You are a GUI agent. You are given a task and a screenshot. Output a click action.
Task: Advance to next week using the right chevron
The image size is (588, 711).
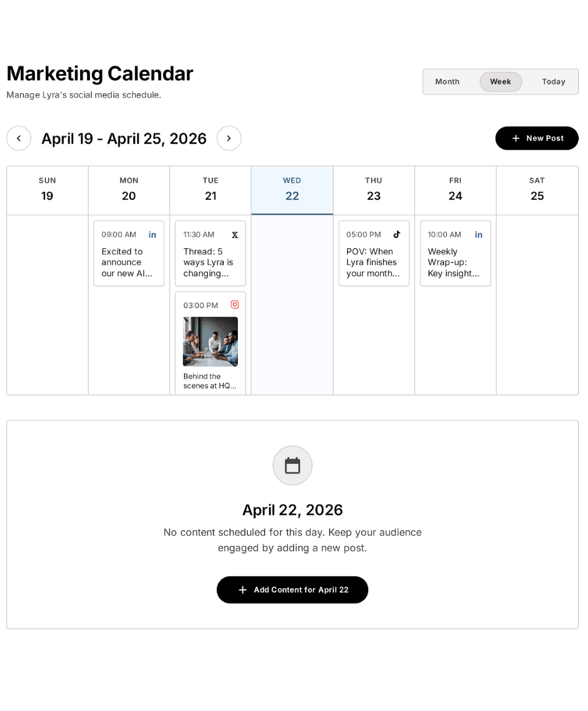pyautogui.click(x=229, y=138)
